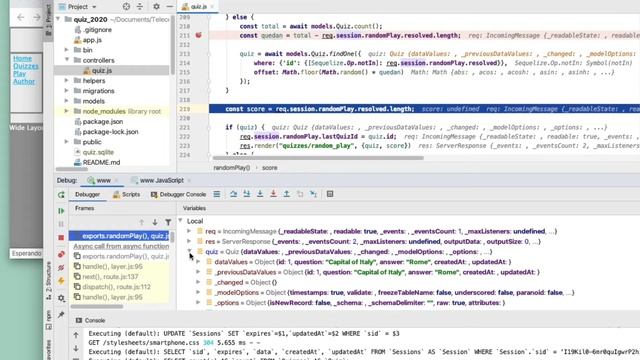Open the frames filter funnel icon
640x360 pixels.
click(168, 222)
